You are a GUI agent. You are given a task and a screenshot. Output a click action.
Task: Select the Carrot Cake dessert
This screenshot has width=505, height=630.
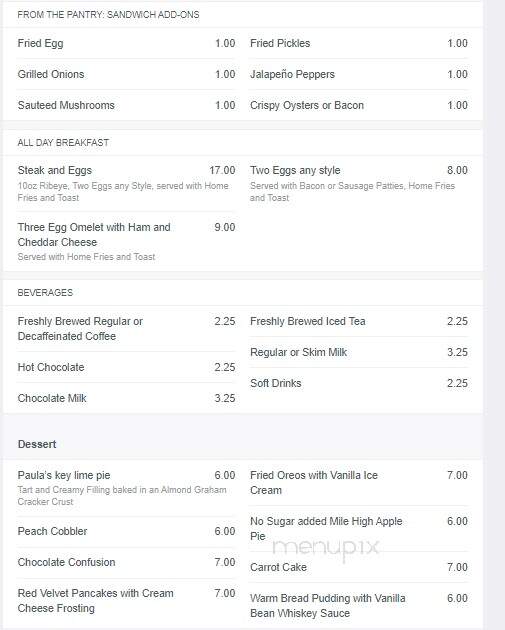pyautogui.click(x=358, y=567)
